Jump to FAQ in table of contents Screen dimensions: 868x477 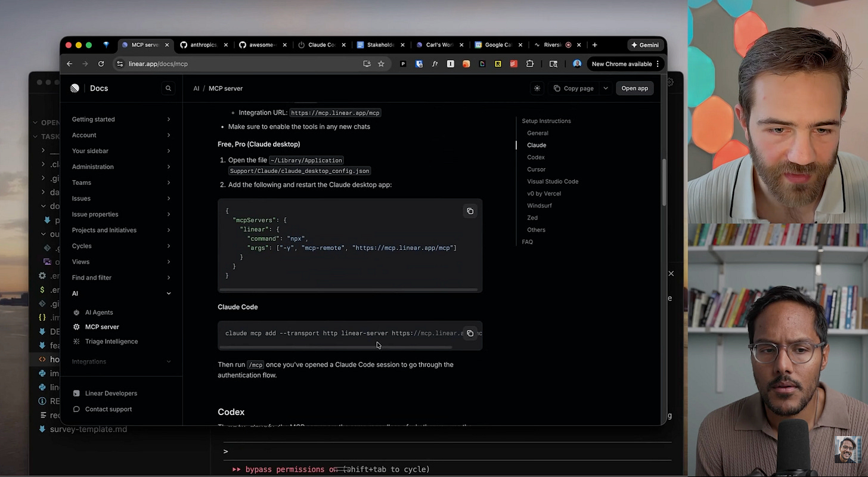coord(527,241)
